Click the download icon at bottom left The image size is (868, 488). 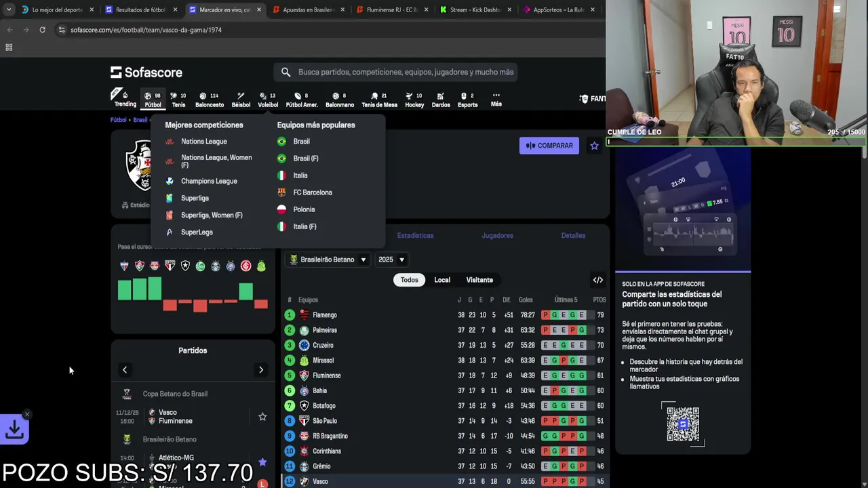[x=14, y=429]
